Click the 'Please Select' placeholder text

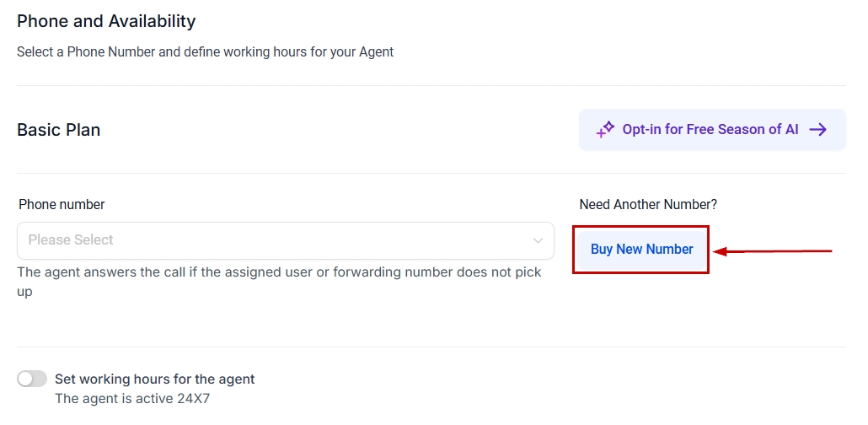click(71, 240)
